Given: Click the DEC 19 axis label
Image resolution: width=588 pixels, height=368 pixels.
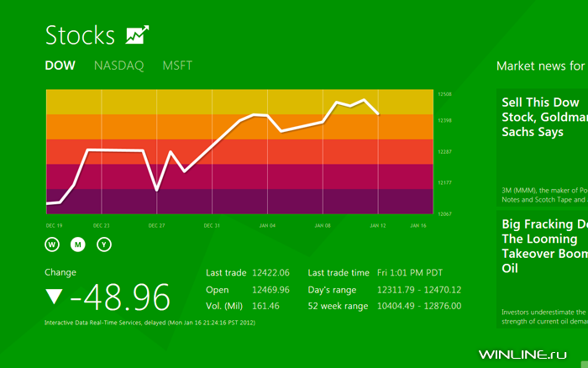Looking at the screenshot, I should 54,225.
